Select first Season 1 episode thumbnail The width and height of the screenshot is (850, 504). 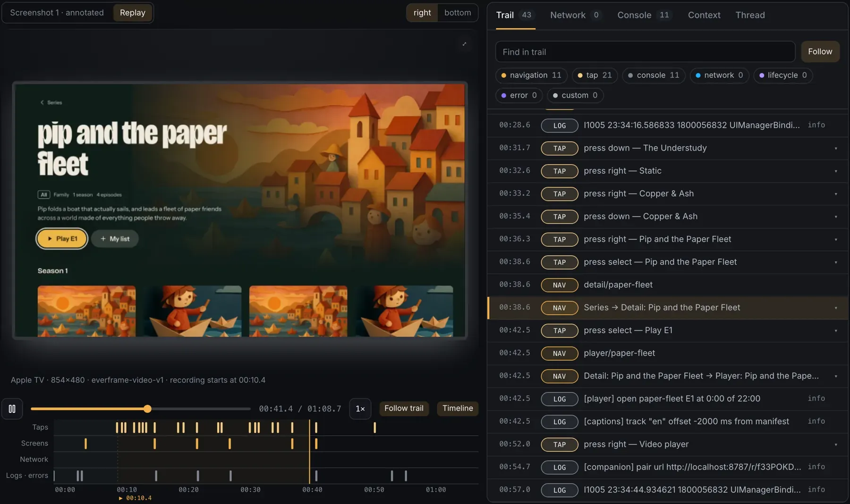86,311
